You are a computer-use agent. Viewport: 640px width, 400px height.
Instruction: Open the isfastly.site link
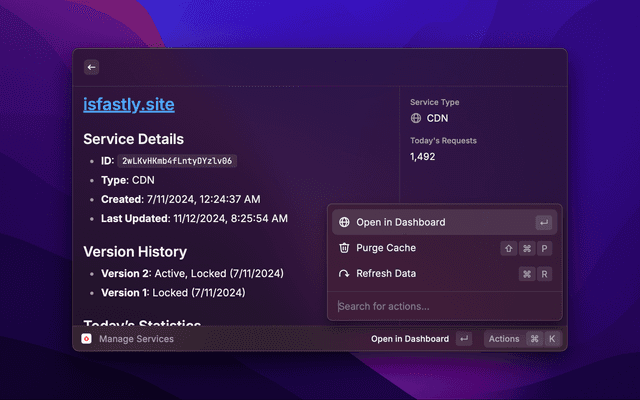point(128,104)
